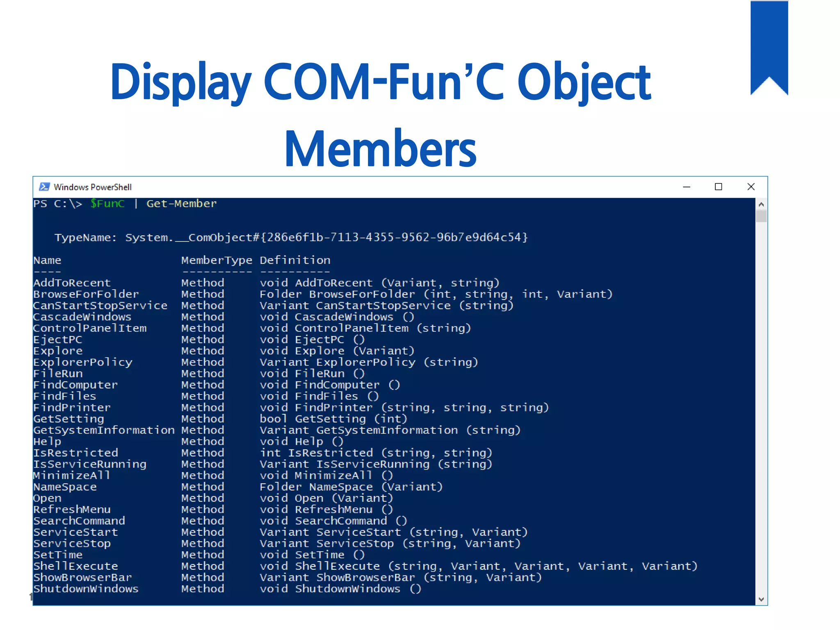Viewport: 840px width, 630px height.
Task: Click the Windows PowerShell title text
Action: (x=93, y=187)
